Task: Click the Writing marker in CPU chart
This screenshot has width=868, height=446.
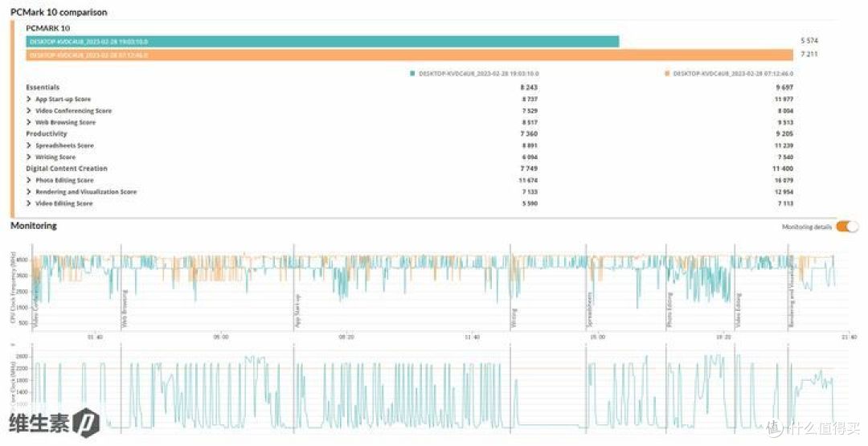Action: 514,318
